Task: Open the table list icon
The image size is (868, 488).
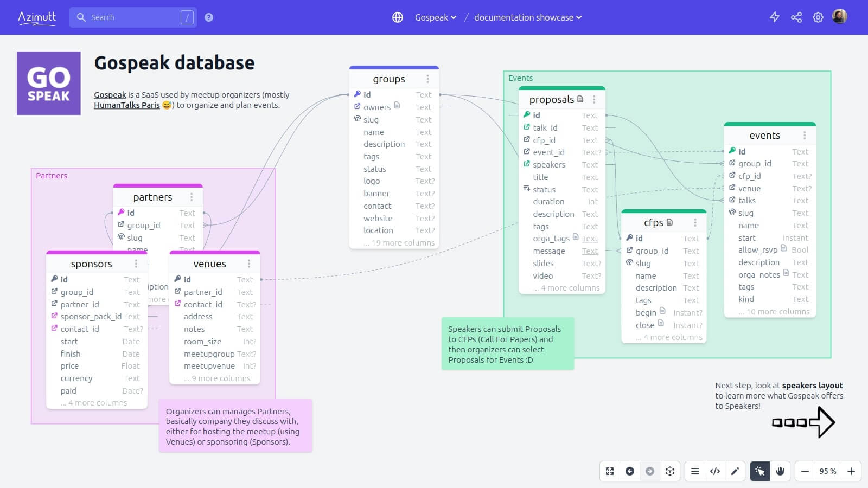Action: 695,471
